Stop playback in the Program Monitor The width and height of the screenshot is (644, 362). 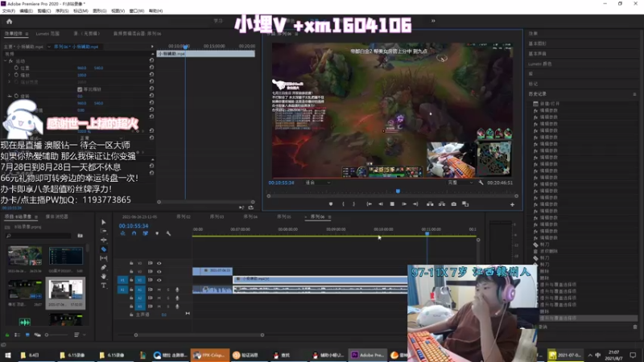[x=392, y=204]
